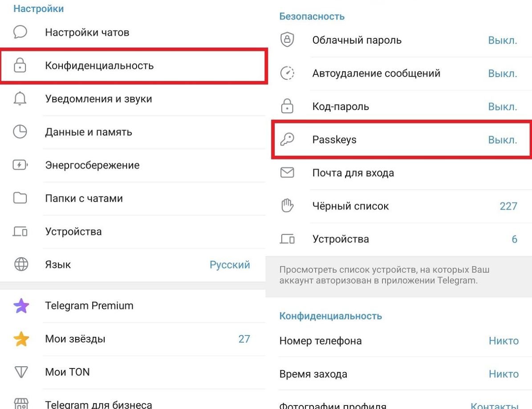
Task: Click the globe icon next to Язык
Action: (x=19, y=264)
